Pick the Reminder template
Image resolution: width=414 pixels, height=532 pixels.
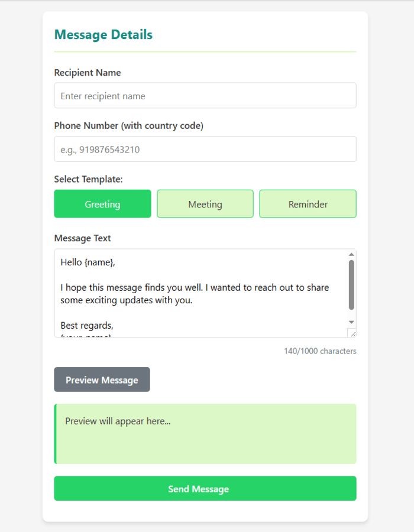click(x=308, y=204)
